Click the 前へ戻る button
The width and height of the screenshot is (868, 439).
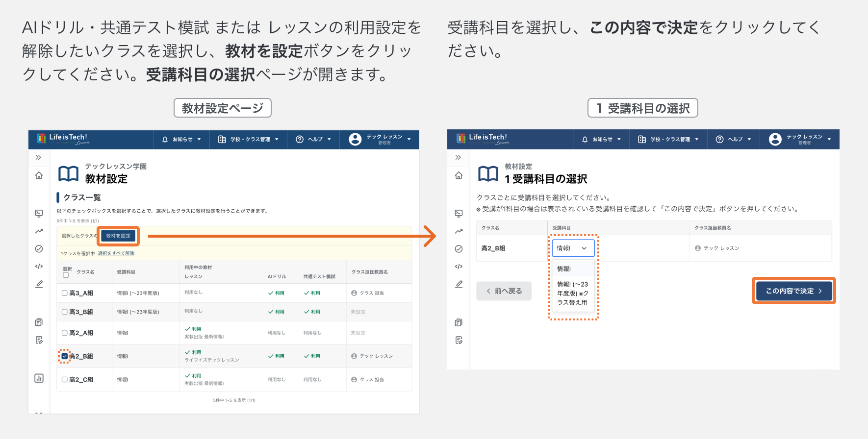504,291
